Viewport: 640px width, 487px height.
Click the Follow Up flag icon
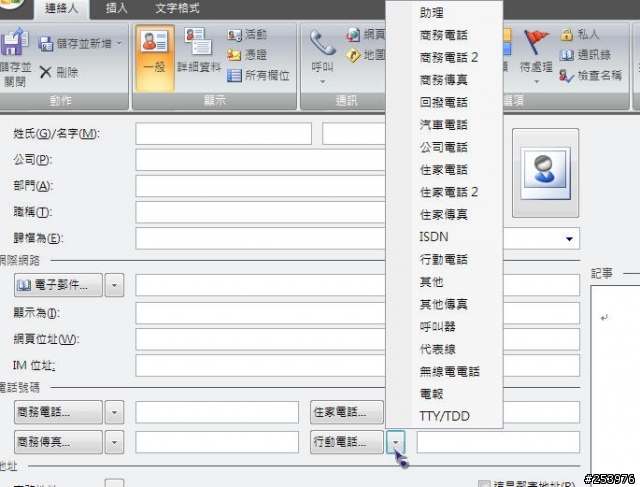(x=536, y=42)
